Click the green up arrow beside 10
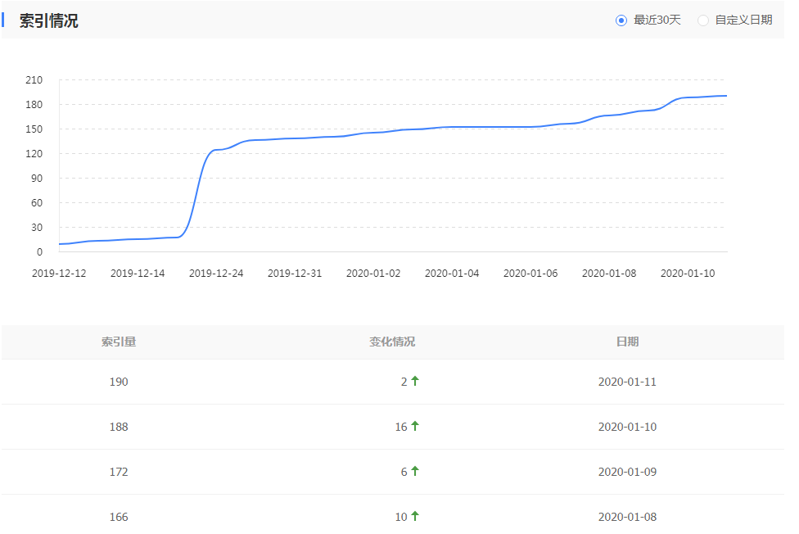Screen dimensions: 799x534 [x=415, y=516]
